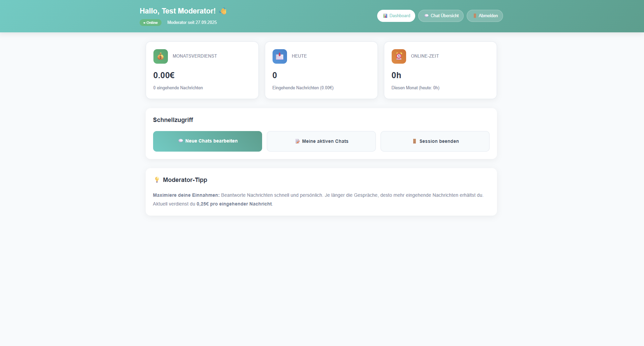Image resolution: width=644 pixels, height=346 pixels.
Task: End session with Session beenden
Action: point(435,141)
